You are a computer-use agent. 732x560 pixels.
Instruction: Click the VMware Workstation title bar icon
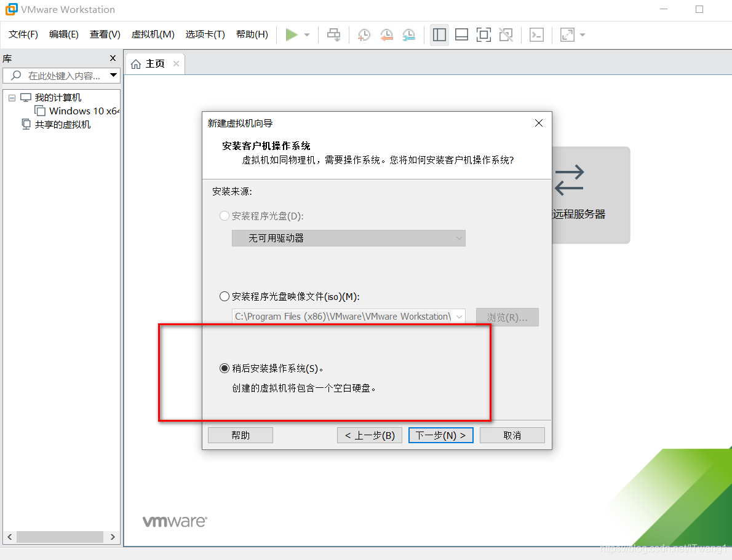click(11, 9)
